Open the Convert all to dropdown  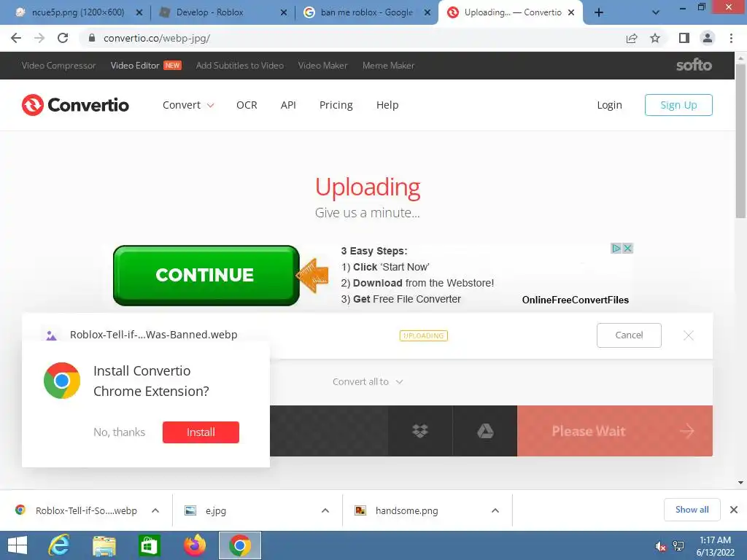tap(368, 382)
